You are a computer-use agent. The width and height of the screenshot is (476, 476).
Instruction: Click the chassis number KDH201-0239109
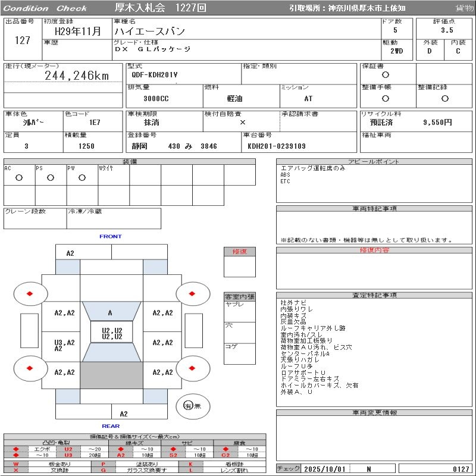(x=277, y=146)
